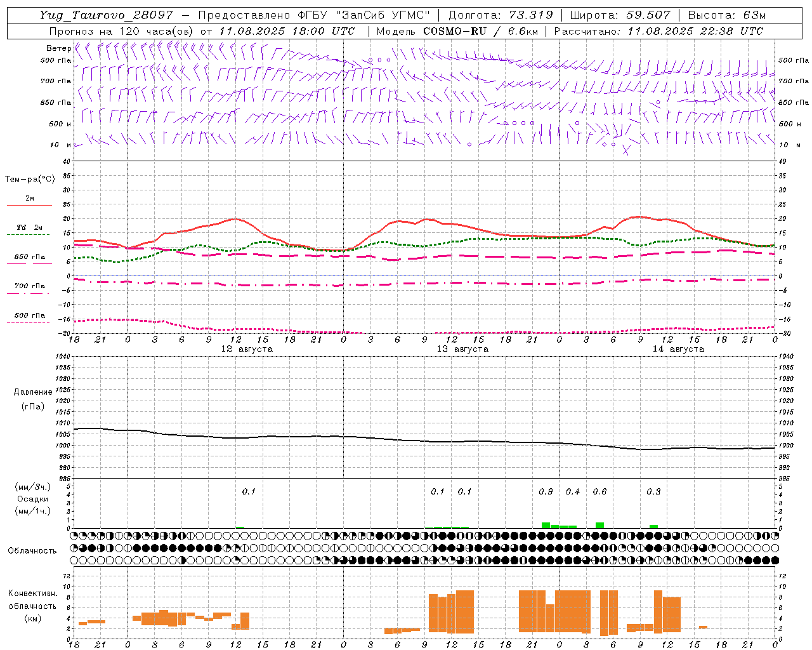Click the Прогноз на 120 часа(ов) header text
This screenshot has width=812, height=650.
pyautogui.click(x=122, y=31)
